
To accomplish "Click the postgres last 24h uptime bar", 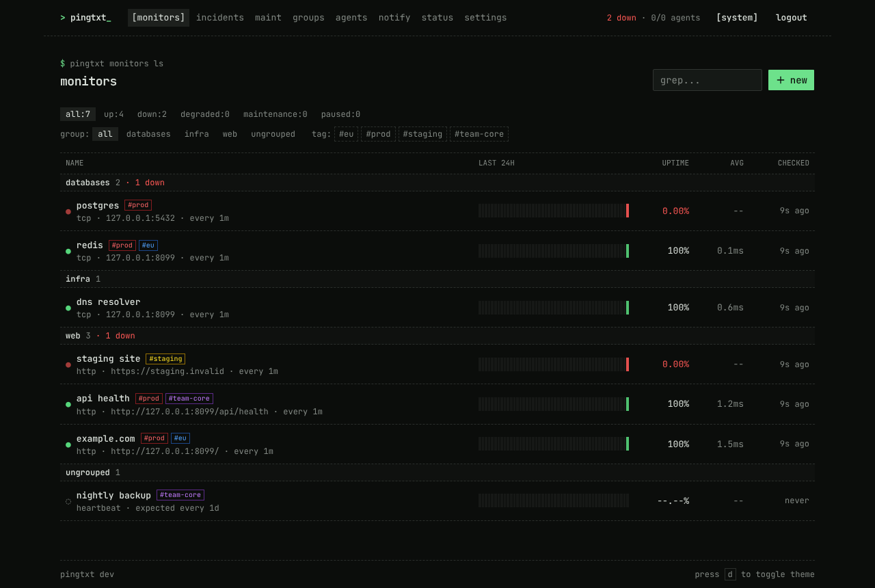I will coord(554,211).
